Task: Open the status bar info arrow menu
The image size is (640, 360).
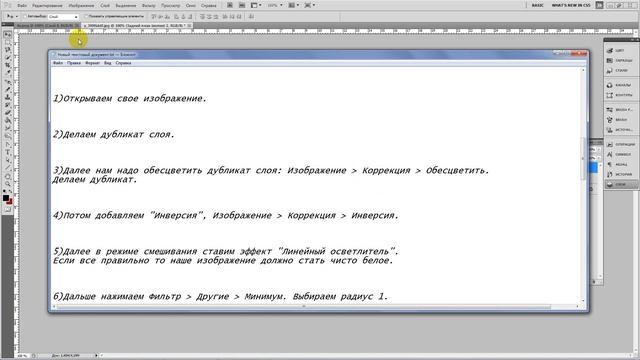Action: tap(96, 356)
